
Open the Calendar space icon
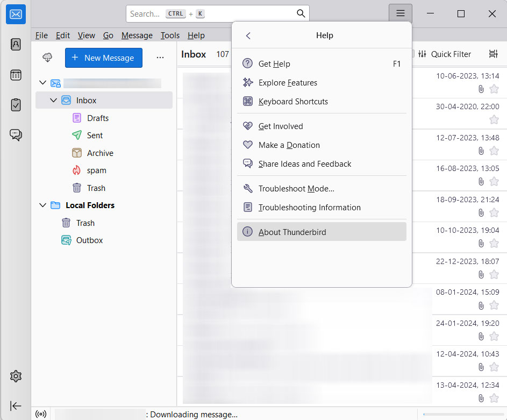[x=16, y=75]
